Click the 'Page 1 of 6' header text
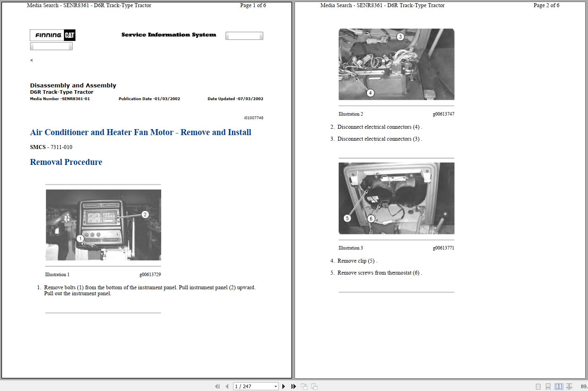 tap(253, 6)
